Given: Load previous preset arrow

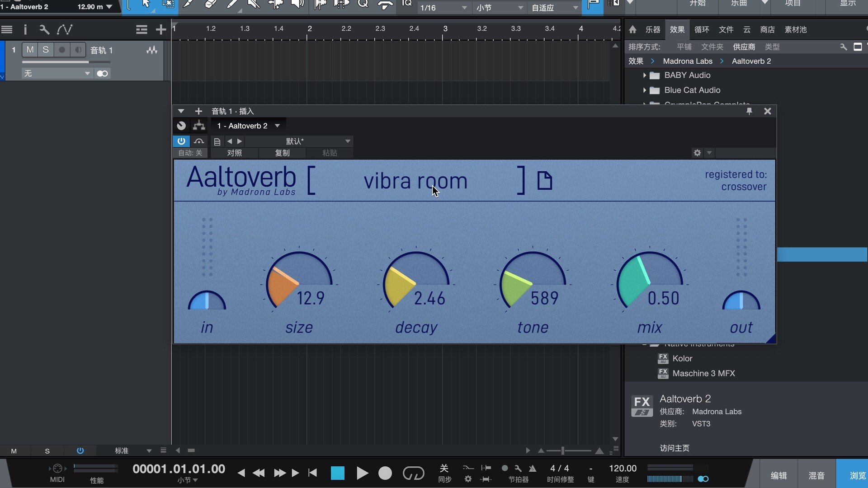Looking at the screenshot, I should pyautogui.click(x=230, y=141).
